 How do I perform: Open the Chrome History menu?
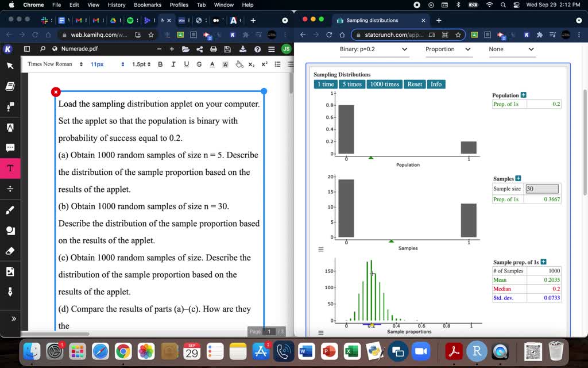[116, 5]
